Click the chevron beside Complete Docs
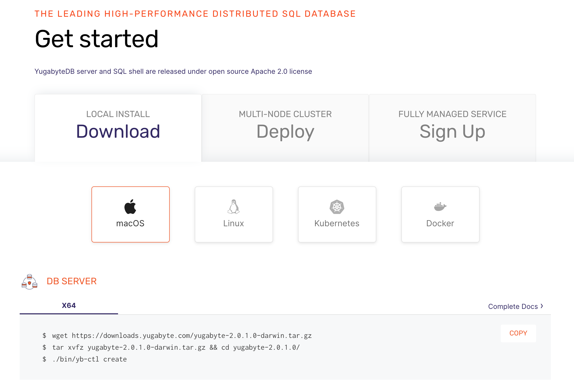Image resolution: width=574 pixels, height=392 pixels. coord(542,306)
